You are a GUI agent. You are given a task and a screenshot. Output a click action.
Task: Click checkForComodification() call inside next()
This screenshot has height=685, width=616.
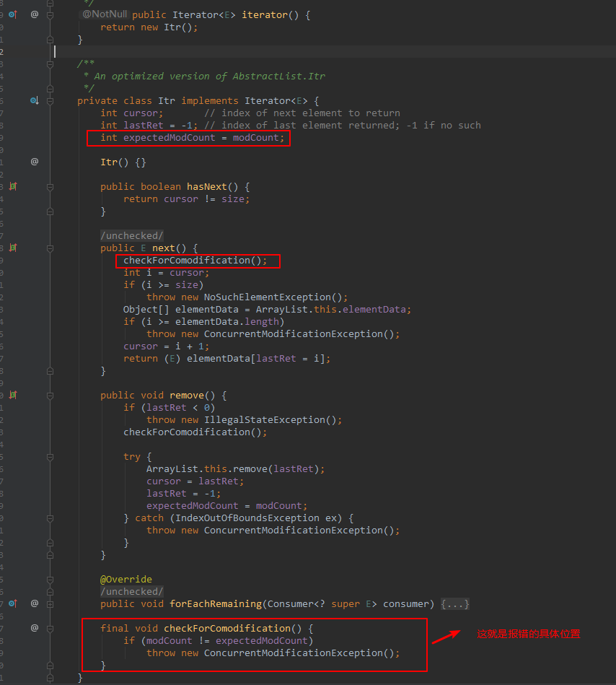point(195,261)
